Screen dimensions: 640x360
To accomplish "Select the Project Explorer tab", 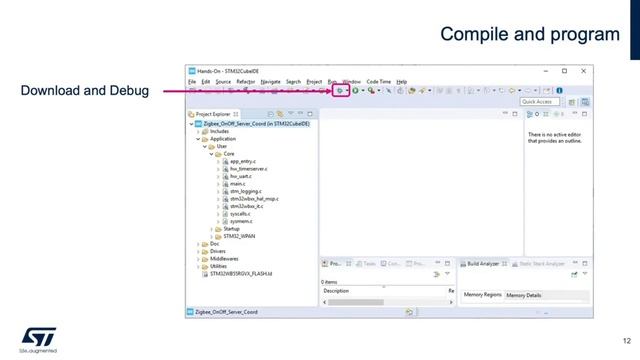I will [x=213, y=114].
